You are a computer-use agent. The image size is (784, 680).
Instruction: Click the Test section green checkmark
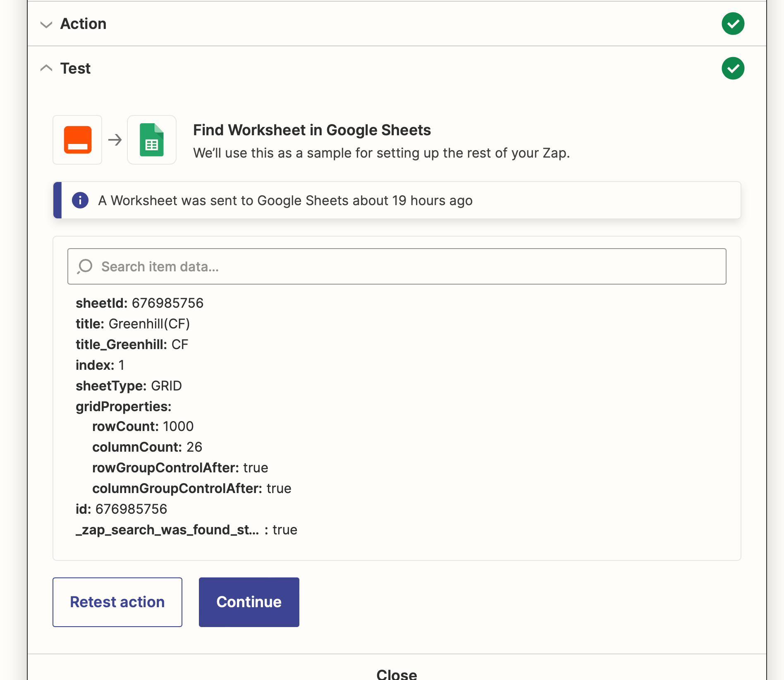tap(733, 68)
